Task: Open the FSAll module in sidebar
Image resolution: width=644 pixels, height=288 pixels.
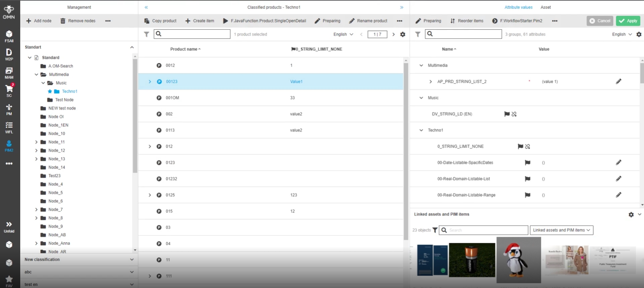Action: [x=9, y=36]
